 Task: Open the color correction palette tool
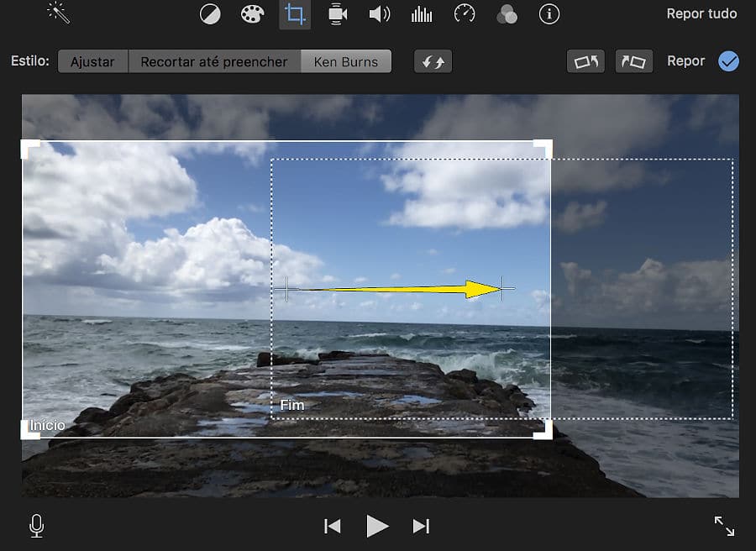coord(252,14)
